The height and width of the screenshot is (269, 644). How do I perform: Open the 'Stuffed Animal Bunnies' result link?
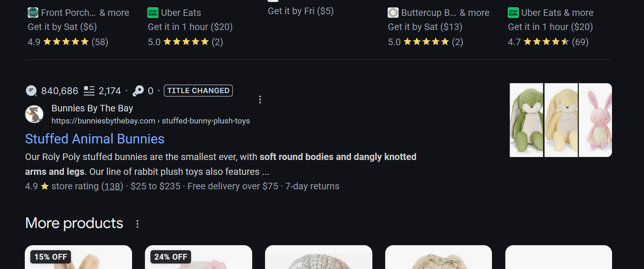pyautogui.click(x=94, y=139)
